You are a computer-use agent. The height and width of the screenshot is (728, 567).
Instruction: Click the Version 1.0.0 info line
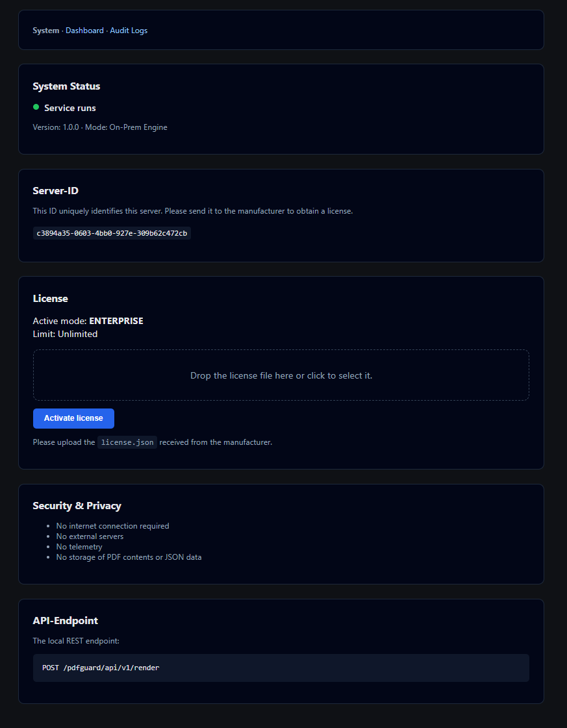tap(100, 127)
